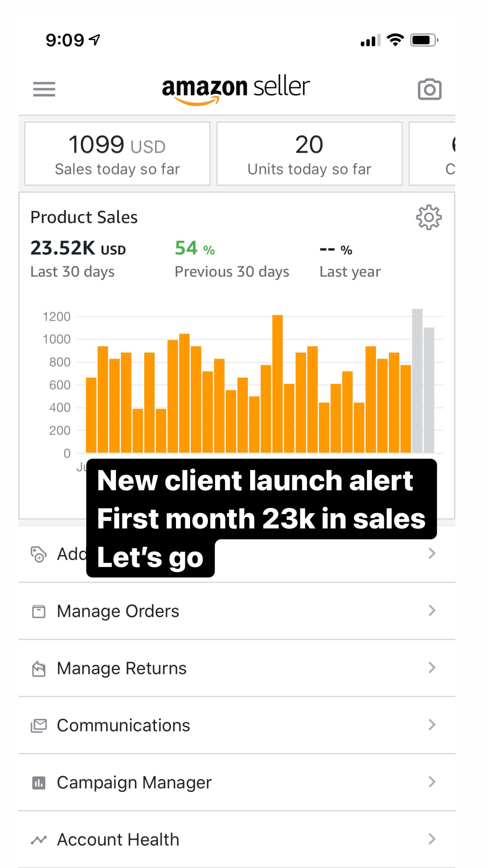488x868 pixels.
Task: Open the hamburger menu
Action: click(x=44, y=89)
